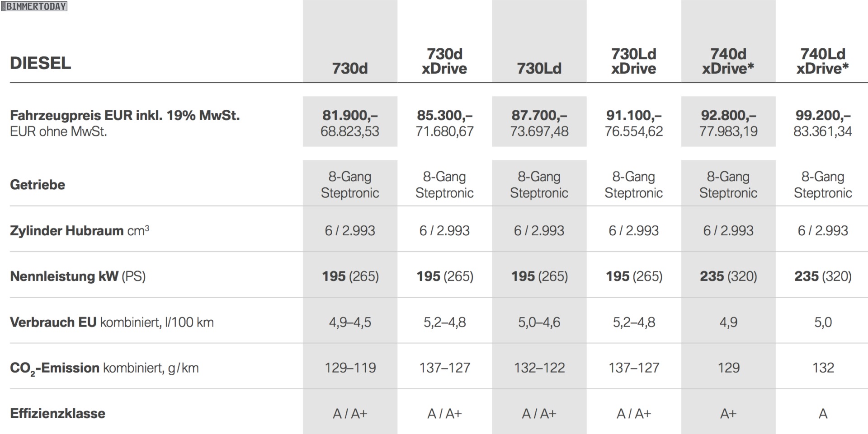Select the Zylinder Hubraum row label

coord(80,231)
